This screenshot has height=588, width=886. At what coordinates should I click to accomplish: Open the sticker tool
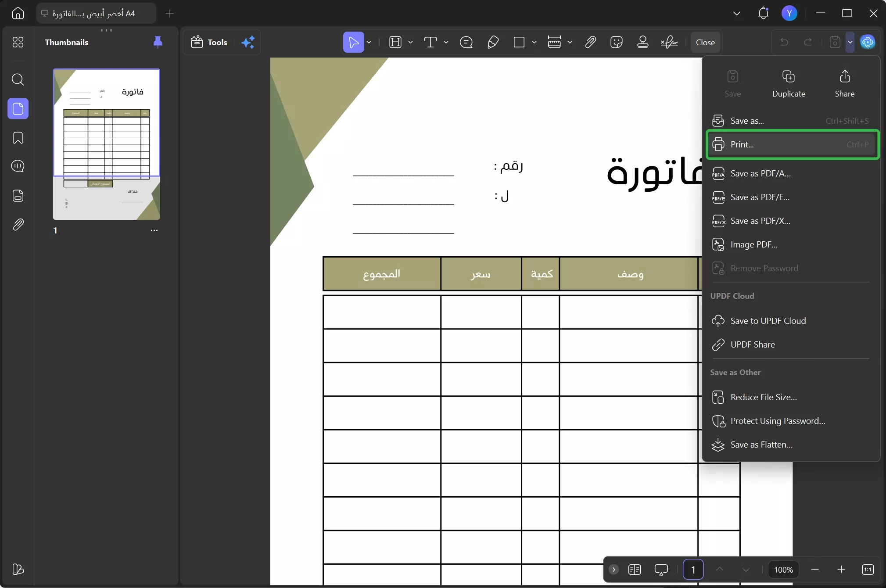(x=617, y=42)
